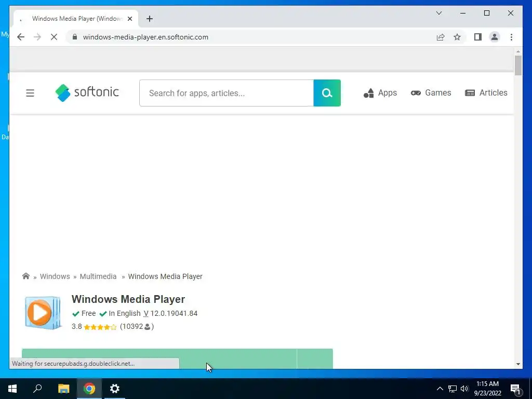Stop the page from loading
Viewport: 532px width, 399px height.
point(54,37)
